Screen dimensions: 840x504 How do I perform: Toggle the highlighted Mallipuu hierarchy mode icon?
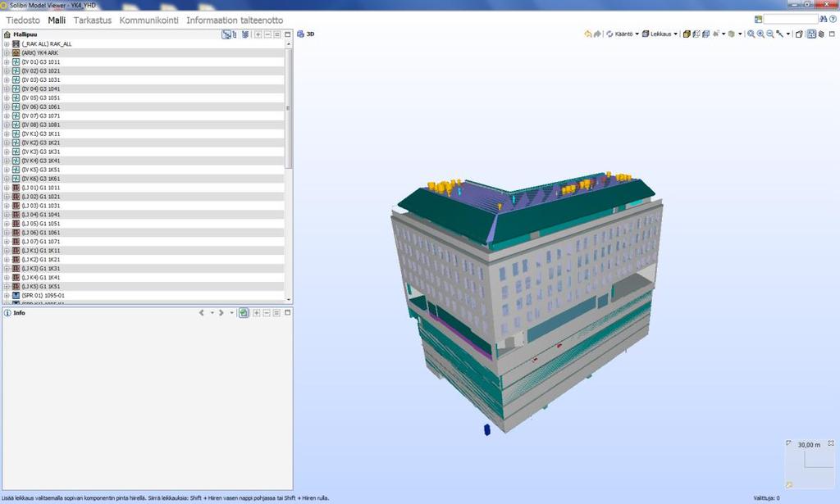(226, 34)
